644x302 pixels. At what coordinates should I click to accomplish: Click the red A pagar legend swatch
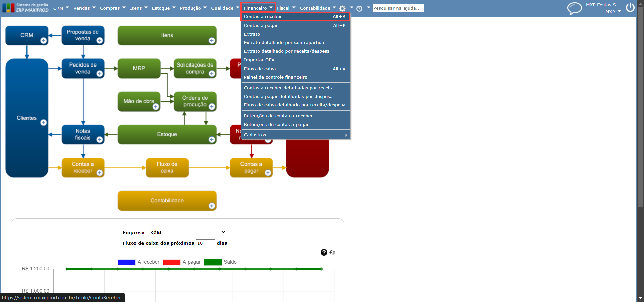(x=172, y=262)
